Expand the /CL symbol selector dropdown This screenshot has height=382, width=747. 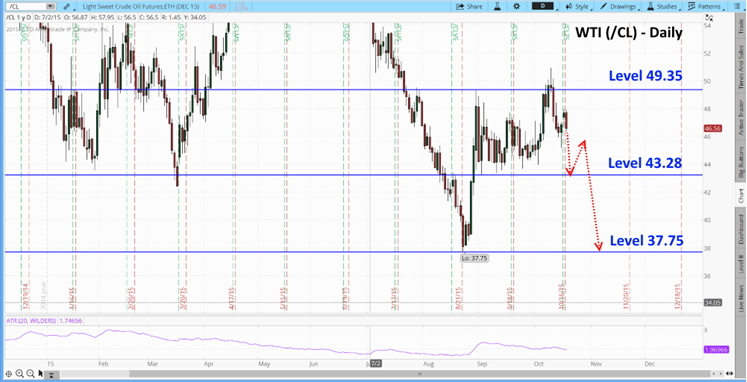[x=29, y=7]
